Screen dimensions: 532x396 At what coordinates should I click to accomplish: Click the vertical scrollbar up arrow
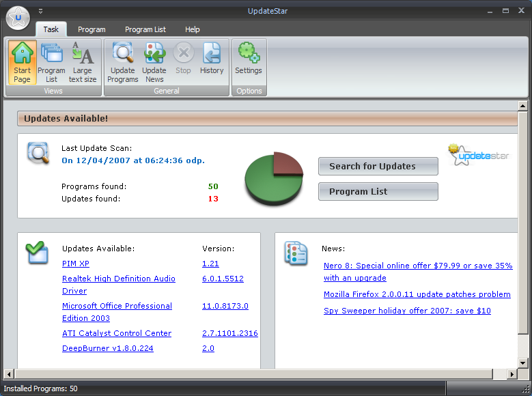coord(523,106)
